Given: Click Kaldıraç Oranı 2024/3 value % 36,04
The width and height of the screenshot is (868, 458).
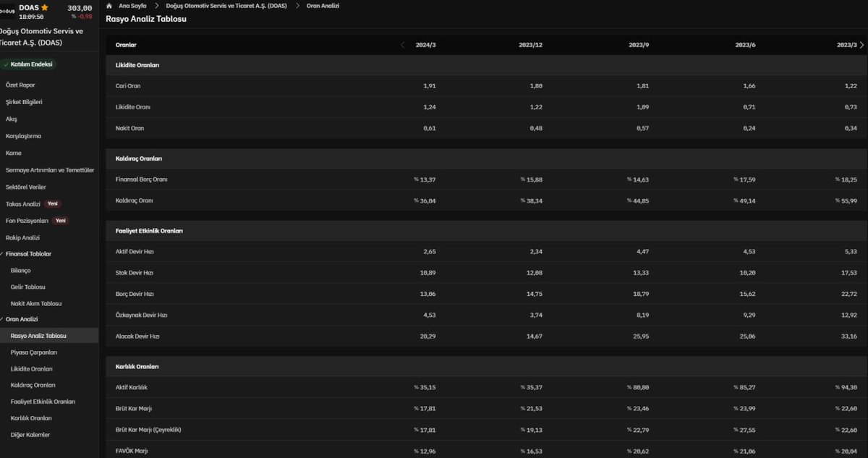Looking at the screenshot, I should 425,200.
